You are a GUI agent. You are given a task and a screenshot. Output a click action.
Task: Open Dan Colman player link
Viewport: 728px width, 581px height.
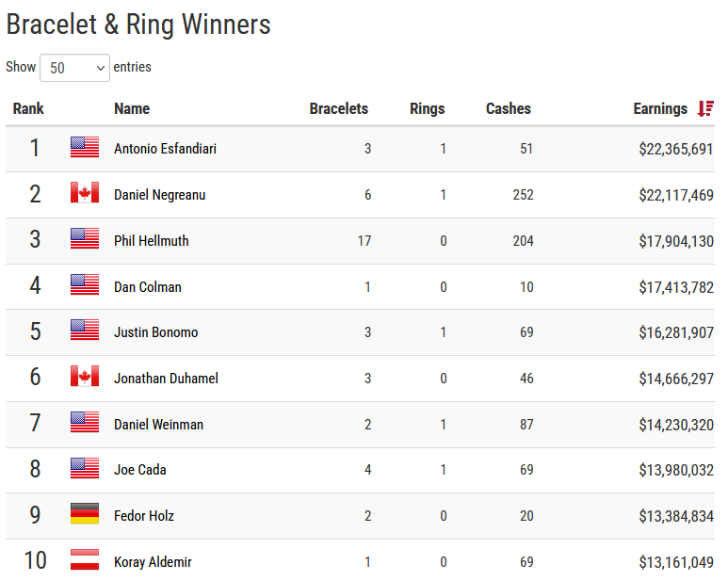[148, 287]
